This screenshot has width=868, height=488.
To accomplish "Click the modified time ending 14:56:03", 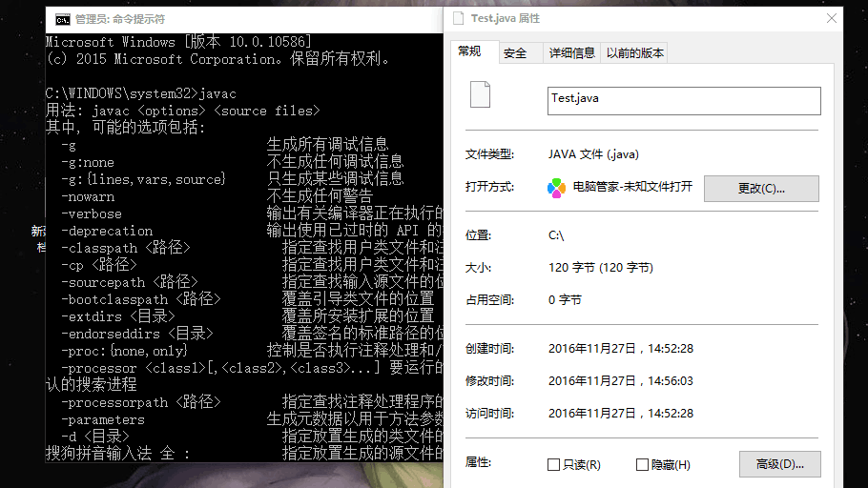I will [621, 381].
